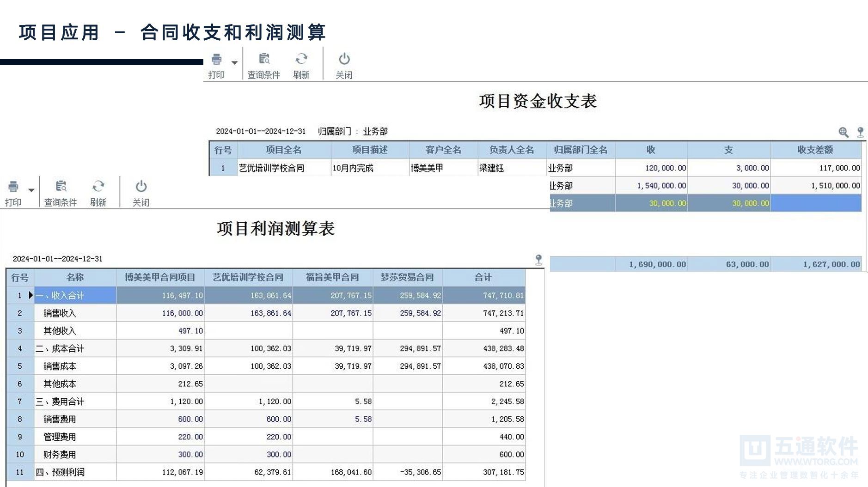Click 关闭 power icon in cash flow report toolbar

click(x=344, y=59)
